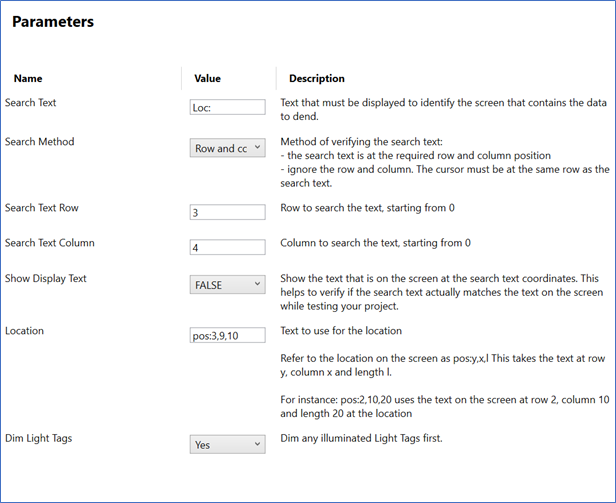Select the Show Display Text label
The width and height of the screenshot is (616, 503).
pos(46,279)
